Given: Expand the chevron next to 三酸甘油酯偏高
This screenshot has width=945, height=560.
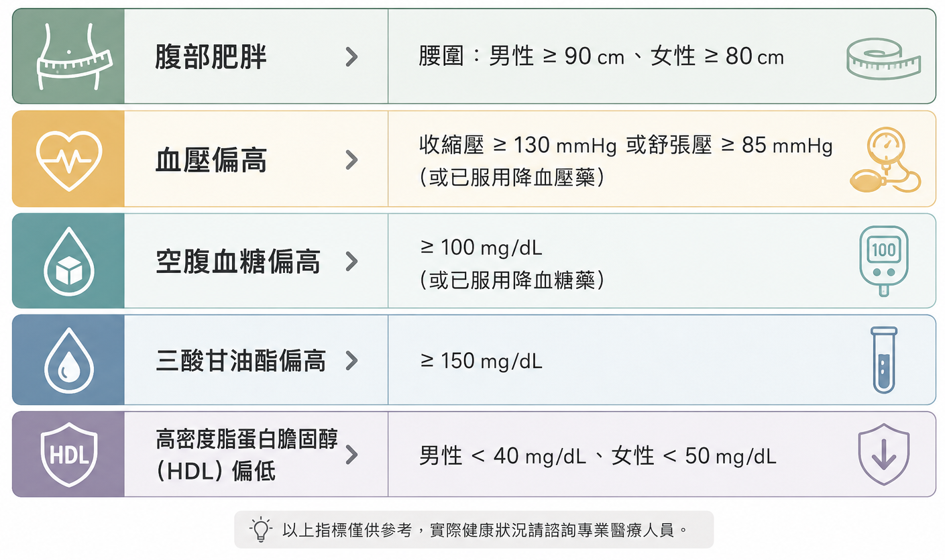Looking at the screenshot, I should click(351, 361).
